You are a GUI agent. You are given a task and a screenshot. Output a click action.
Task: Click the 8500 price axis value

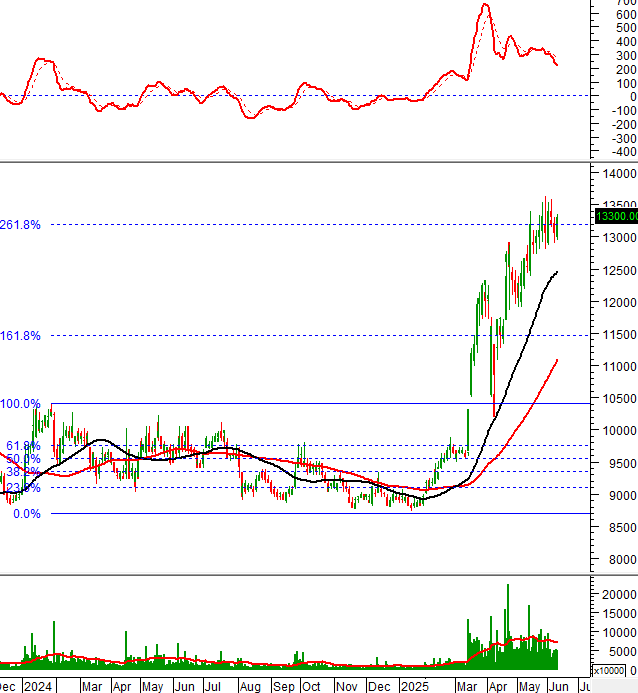coord(623,528)
